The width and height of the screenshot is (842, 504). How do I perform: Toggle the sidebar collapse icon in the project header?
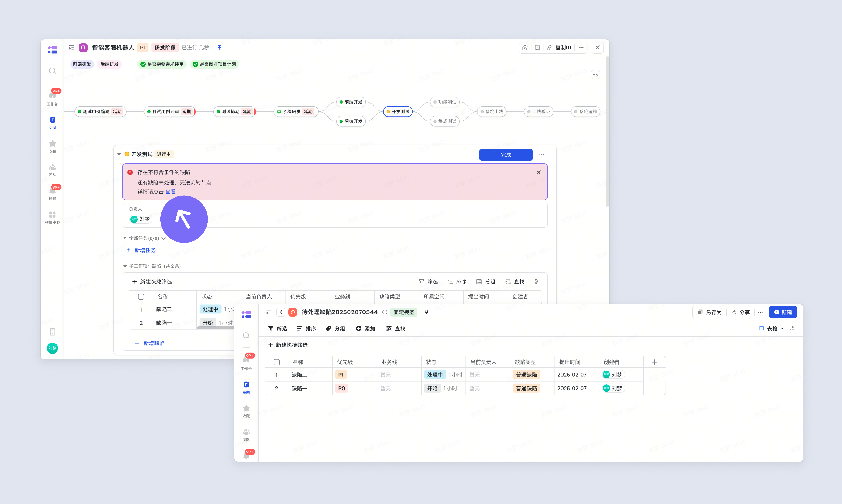click(71, 48)
